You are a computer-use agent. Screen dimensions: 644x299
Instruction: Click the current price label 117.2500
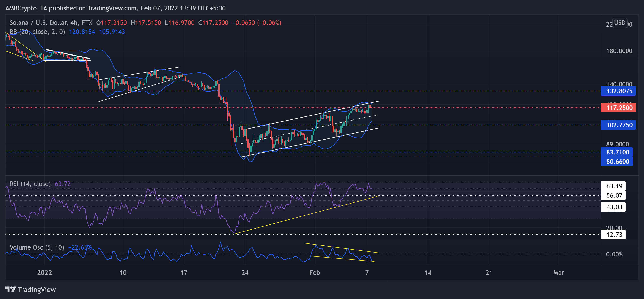618,108
